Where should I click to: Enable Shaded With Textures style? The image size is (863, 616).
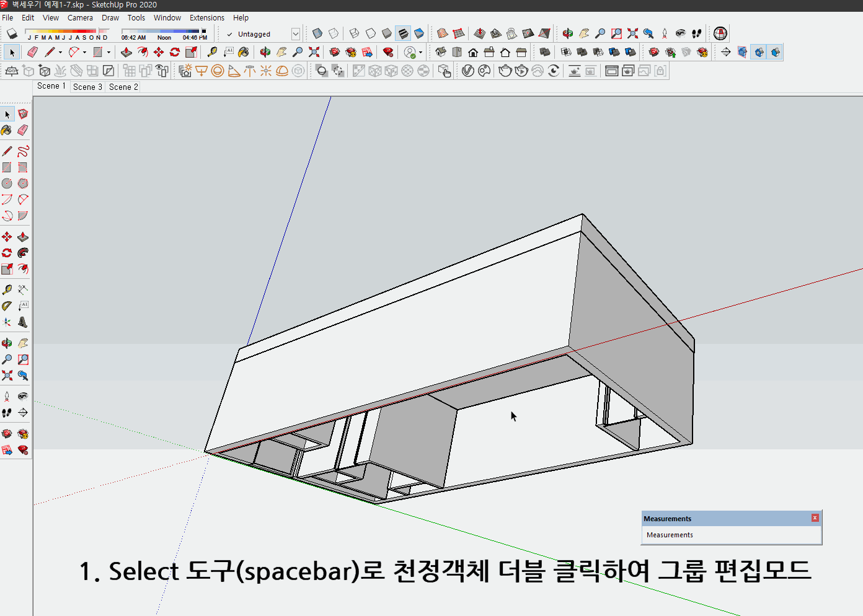403,33
